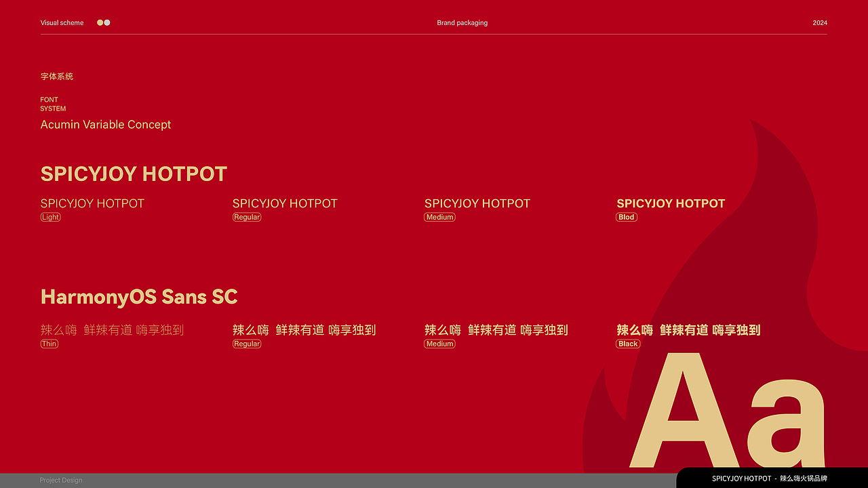
Task: Click Chinese slogan above HarmonyOS Medium tag
Action: pos(496,330)
